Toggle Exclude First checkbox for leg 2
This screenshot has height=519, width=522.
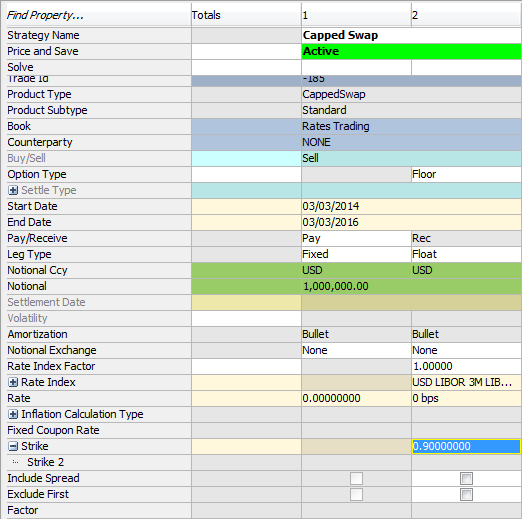pos(466,494)
